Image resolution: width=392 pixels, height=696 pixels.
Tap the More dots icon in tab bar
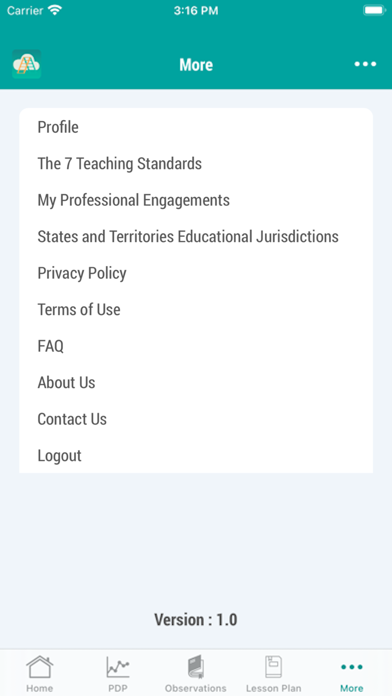352,667
